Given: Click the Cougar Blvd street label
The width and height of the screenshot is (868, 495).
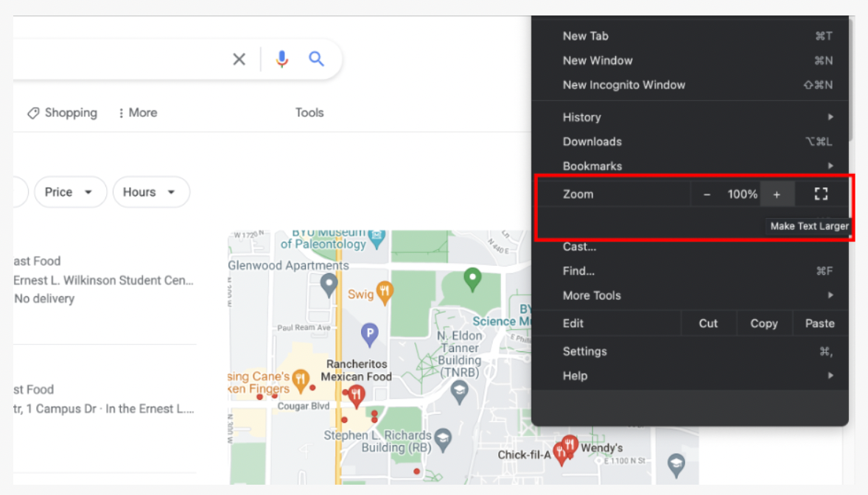Looking at the screenshot, I should point(304,406).
